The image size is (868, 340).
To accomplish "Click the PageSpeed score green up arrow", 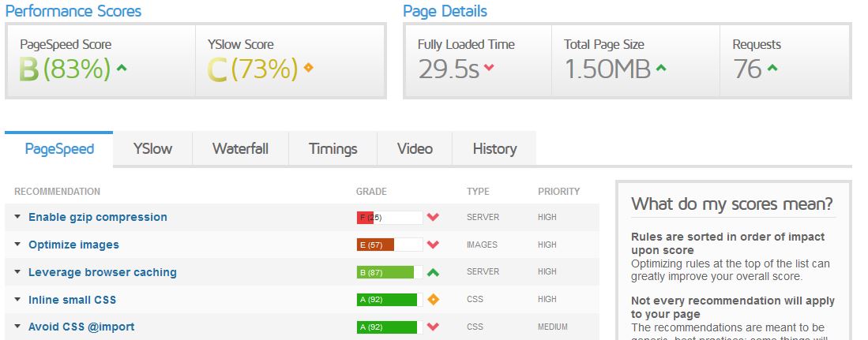I will click(x=122, y=69).
